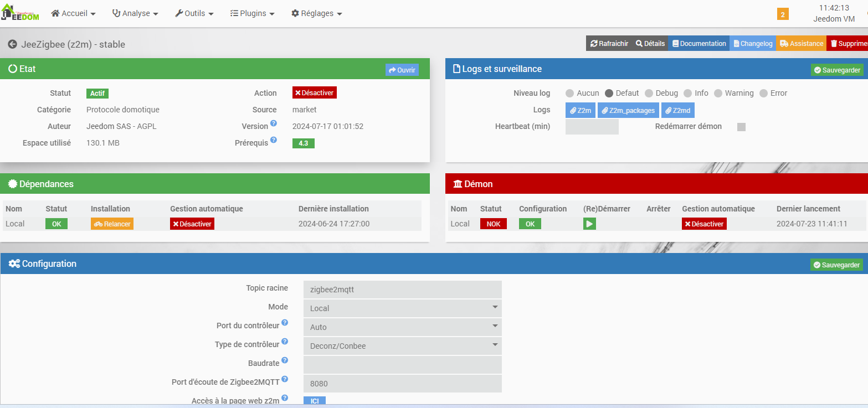Click help icon next to Port d'écoute de Zigbee2MQTT

[285, 379]
